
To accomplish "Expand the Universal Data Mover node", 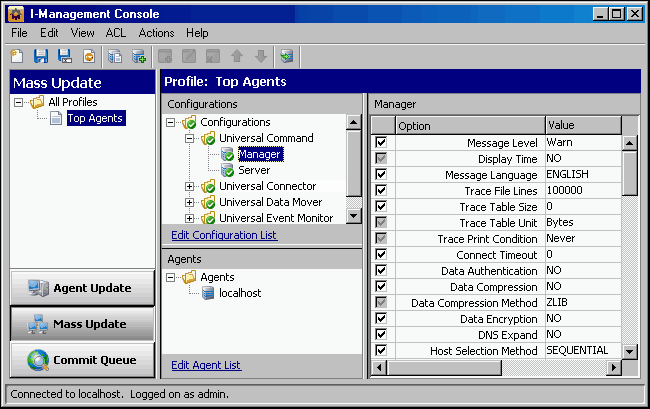I will tap(190, 202).
